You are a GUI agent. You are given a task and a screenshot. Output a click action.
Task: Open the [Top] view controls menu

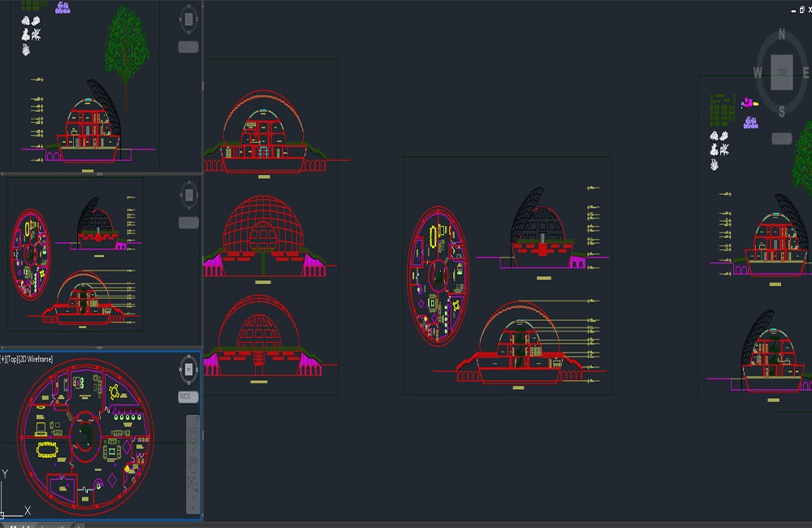pos(12,359)
